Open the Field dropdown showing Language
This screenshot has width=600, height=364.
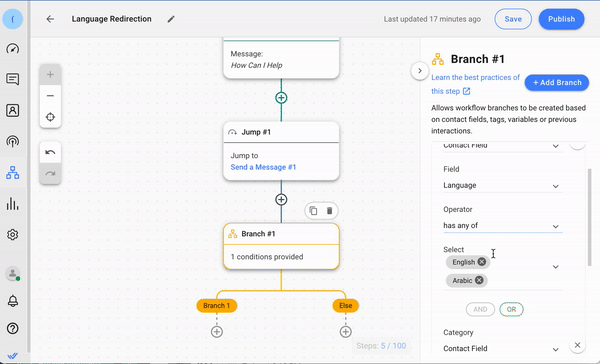coord(502,186)
